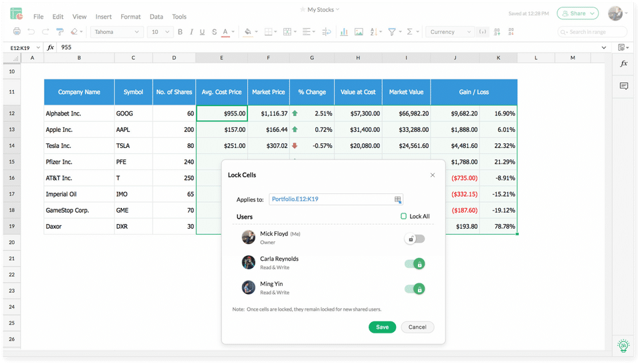Click the Wrap text icon
The width and height of the screenshot is (640, 364).
[327, 32]
